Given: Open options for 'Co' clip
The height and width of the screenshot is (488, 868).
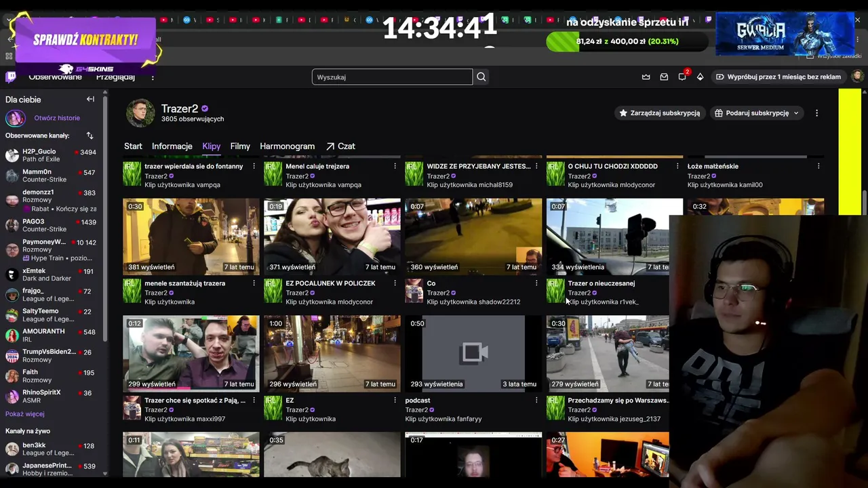Looking at the screenshot, I should (536, 283).
